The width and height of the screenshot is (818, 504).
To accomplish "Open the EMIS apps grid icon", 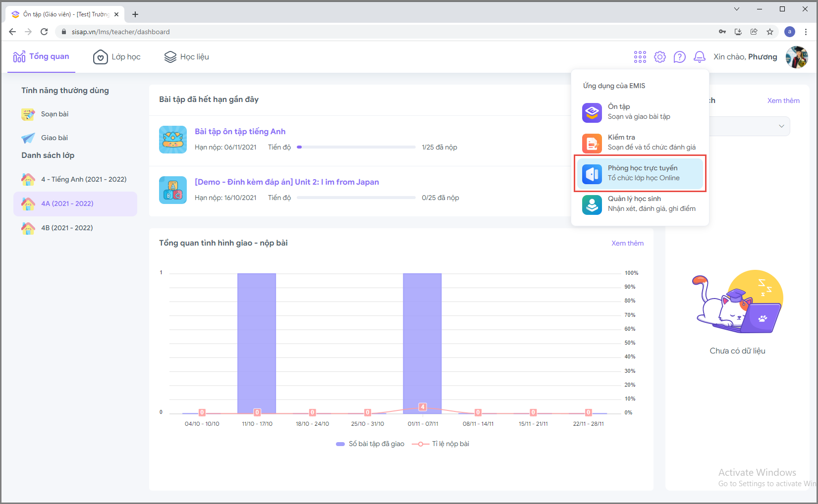I will click(640, 57).
